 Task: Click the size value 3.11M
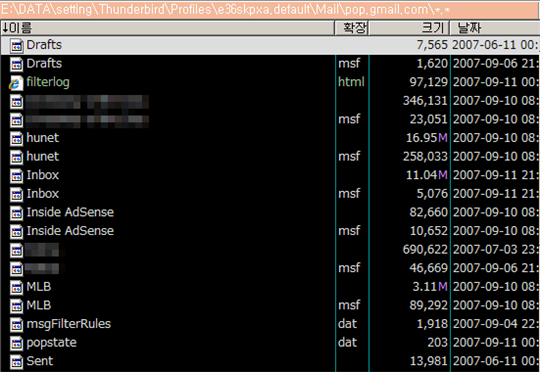coord(430,287)
